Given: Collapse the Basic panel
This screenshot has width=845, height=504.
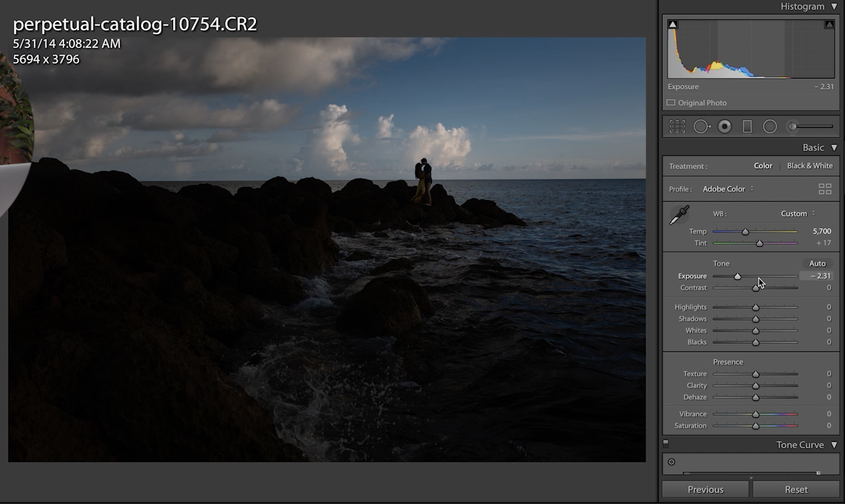Looking at the screenshot, I should [834, 148].
